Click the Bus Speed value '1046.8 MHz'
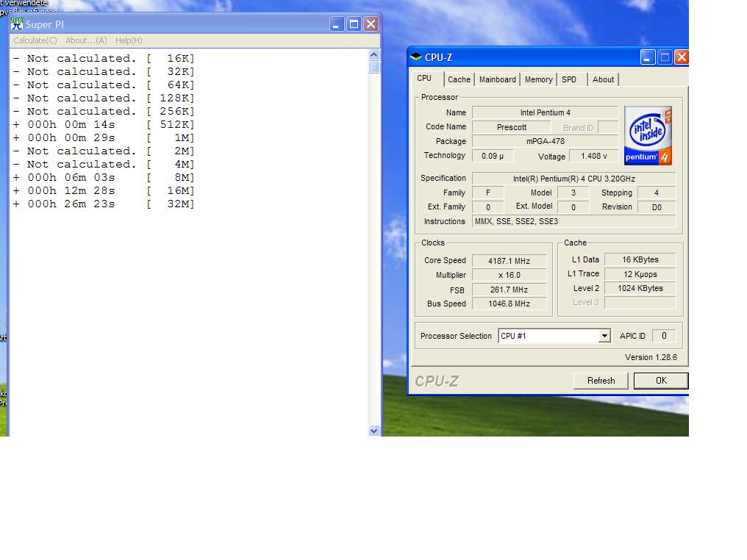The height and width of the screenshot is (560, 747). (x=509, y=304)
